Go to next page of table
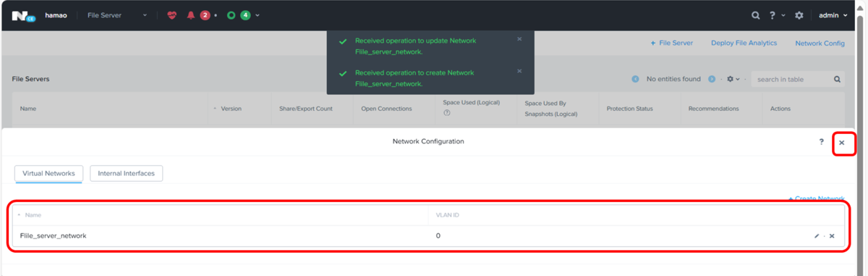This screenshot has width=868, height=276. 712,79
